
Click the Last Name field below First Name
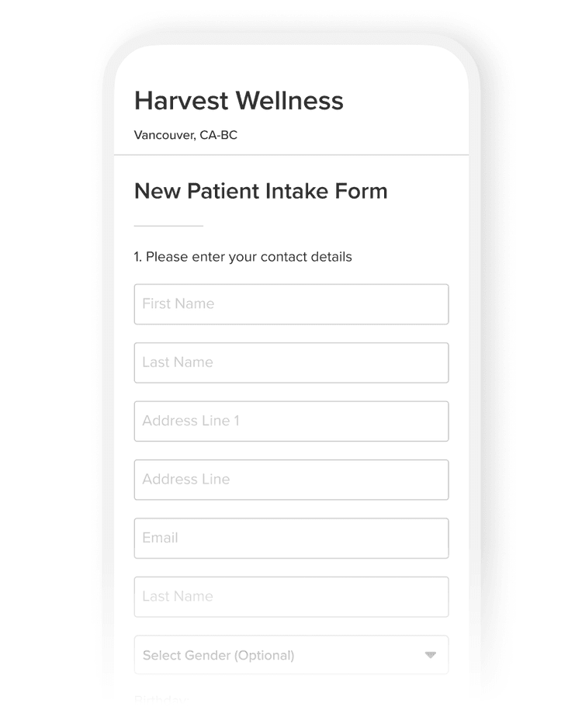click(291, 362)
